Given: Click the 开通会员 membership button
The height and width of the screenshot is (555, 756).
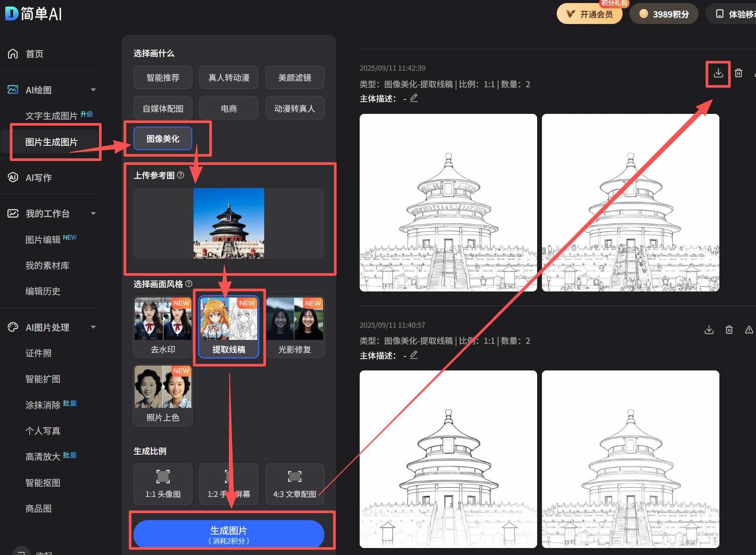Looking at the screenshot, I should pos(589,14).
